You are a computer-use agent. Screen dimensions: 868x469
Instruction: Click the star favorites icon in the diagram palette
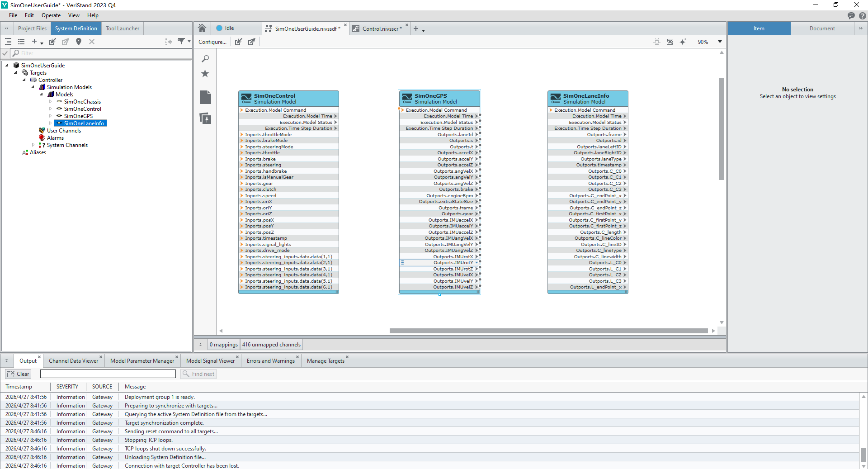click(205, 73)
